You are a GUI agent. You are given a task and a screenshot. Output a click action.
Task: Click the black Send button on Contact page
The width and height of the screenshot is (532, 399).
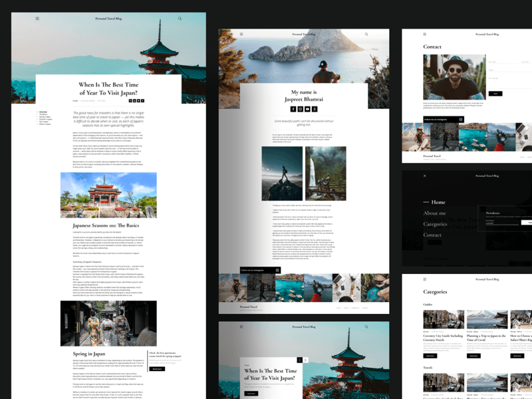coord(495,94)
